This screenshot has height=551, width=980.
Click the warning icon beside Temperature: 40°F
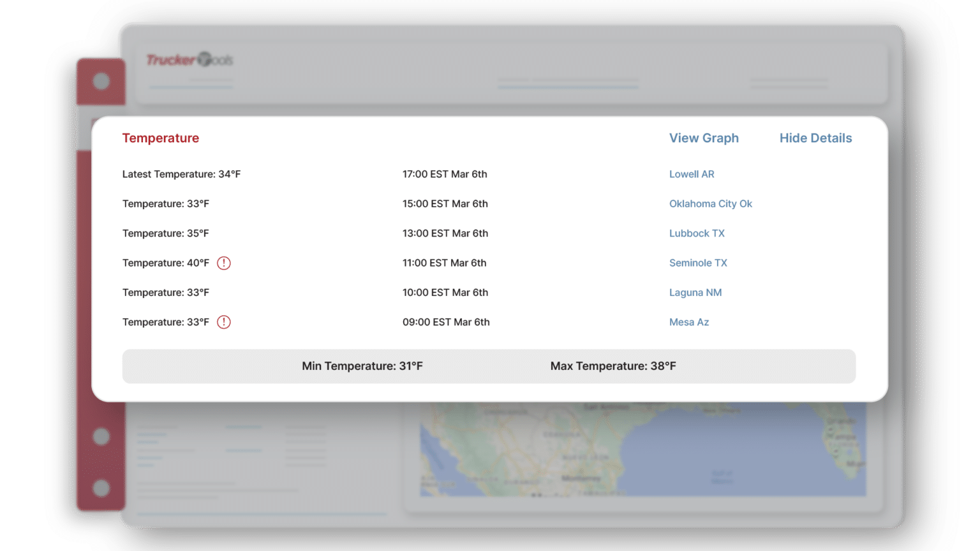[224, 263]
